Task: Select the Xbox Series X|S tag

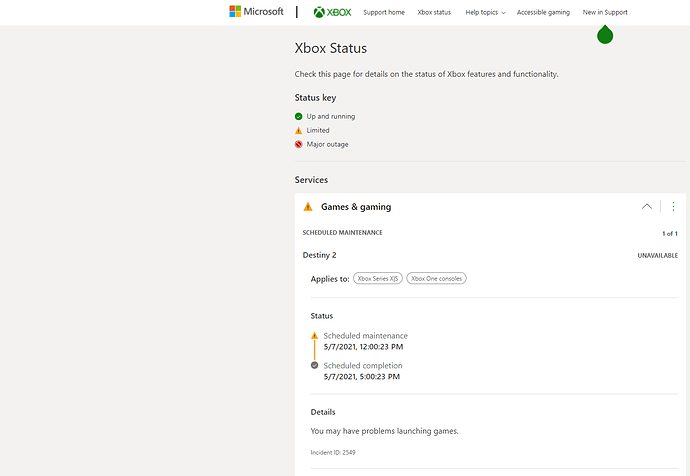Action: pos(378,278)
